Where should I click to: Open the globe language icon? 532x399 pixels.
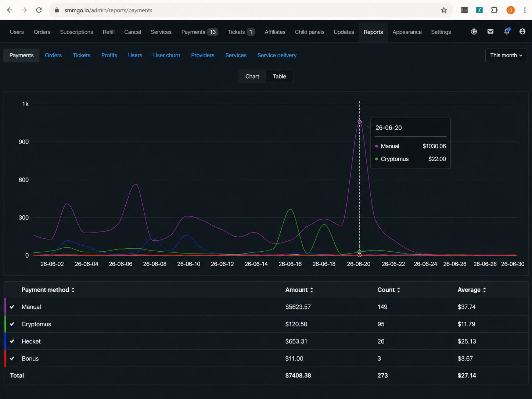[x=474, y=32]
